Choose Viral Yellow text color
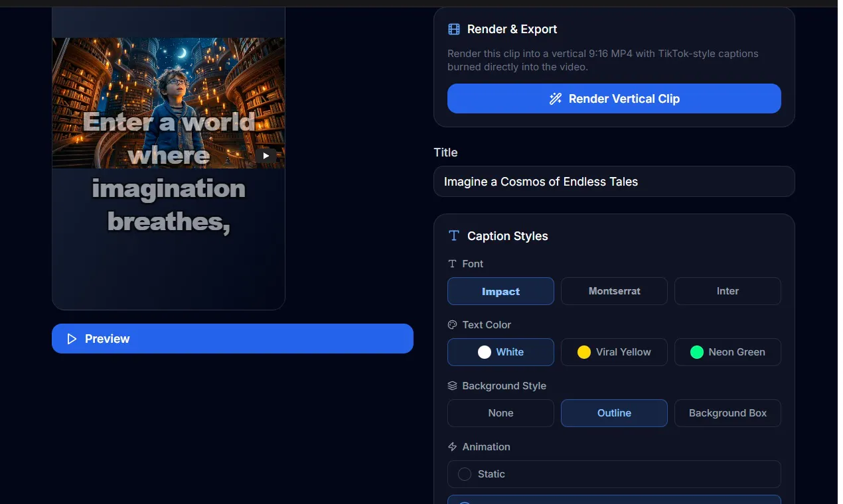The width and height of the screenshot is (843, 504). pyautogui.click(x=614, y=352)
